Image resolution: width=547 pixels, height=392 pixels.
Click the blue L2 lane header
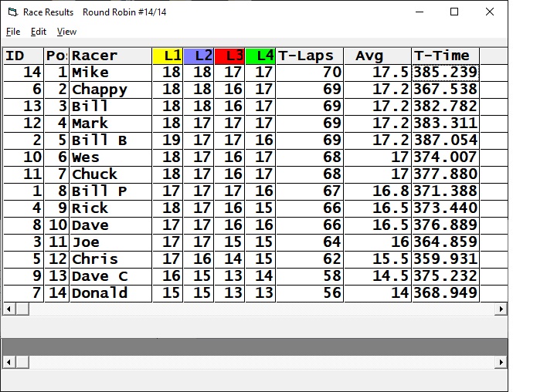(x=199, y=56)
